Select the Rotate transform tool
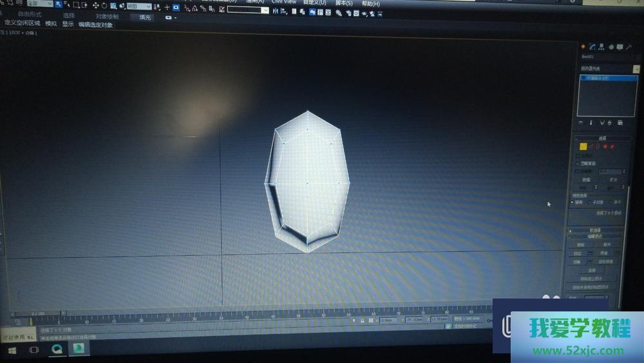The height and width of the screenshot is (363, 644). [x=104, y=6]
